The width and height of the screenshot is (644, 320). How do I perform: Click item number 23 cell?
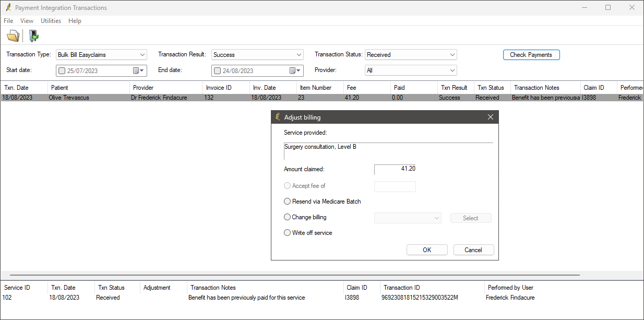tap(301, 98)
